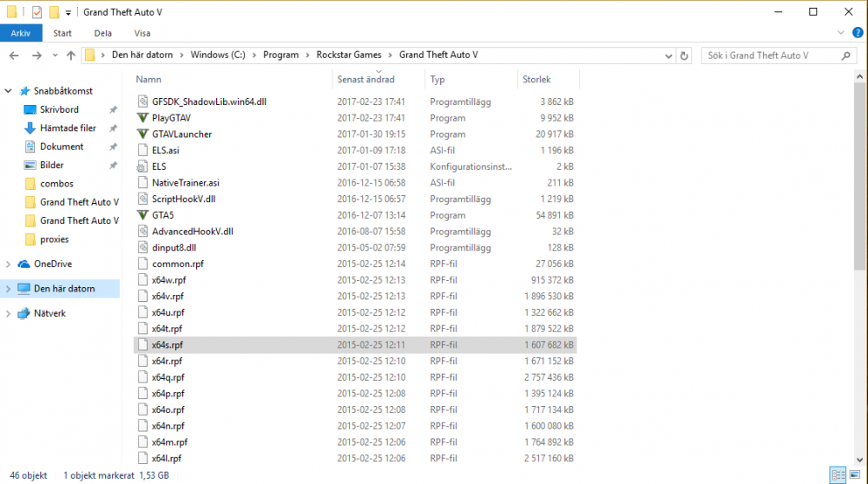Image resolution: width=868 pixels, height=484 pixels.
Task: Open recent locations dropdown arrow
Action: pos(55,56)
